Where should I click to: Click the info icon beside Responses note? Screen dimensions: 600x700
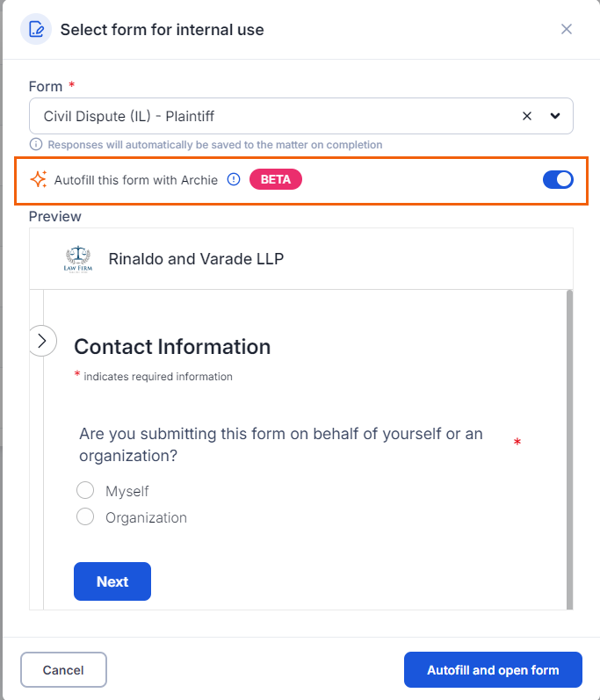coord(36,145)
